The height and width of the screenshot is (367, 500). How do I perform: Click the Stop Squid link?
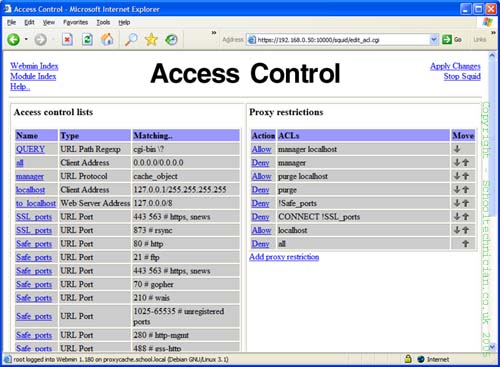point(462,76)
